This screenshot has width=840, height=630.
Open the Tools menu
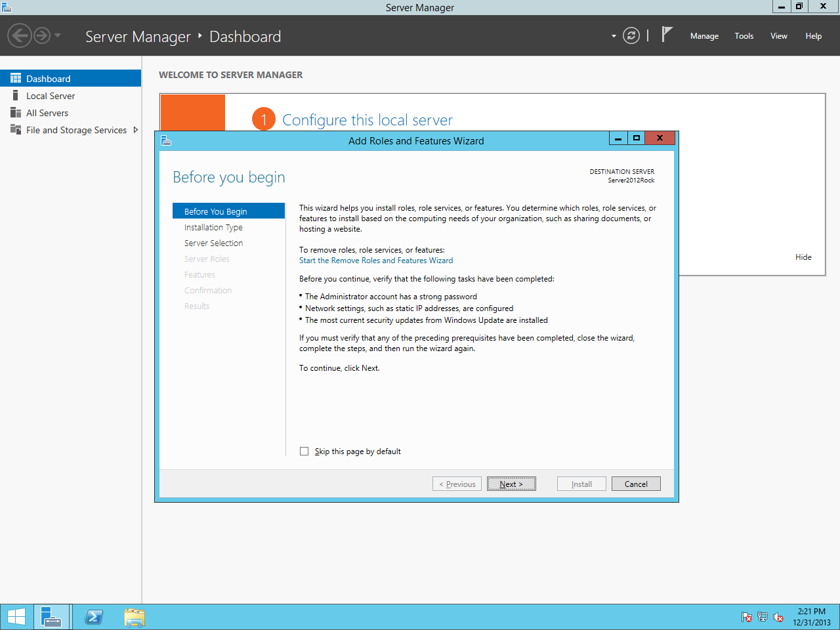pos(744,36)
